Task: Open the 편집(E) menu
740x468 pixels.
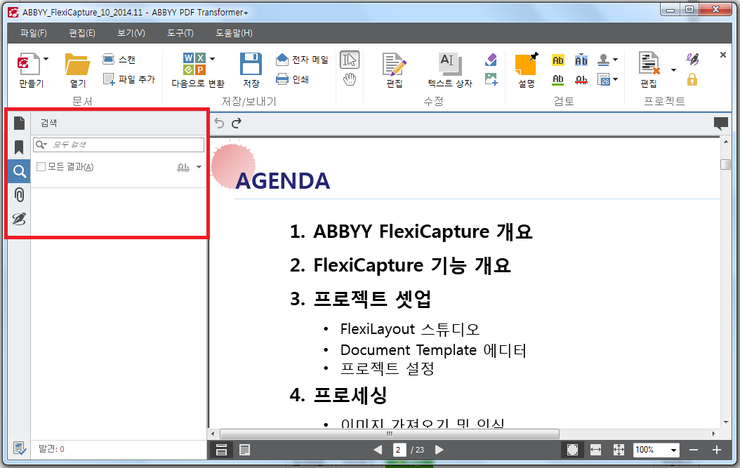Action: click(x=82, y=33)
